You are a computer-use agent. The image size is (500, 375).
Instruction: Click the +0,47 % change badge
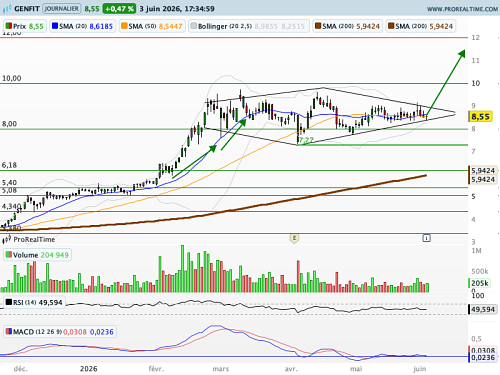click(x=119, y=9)
